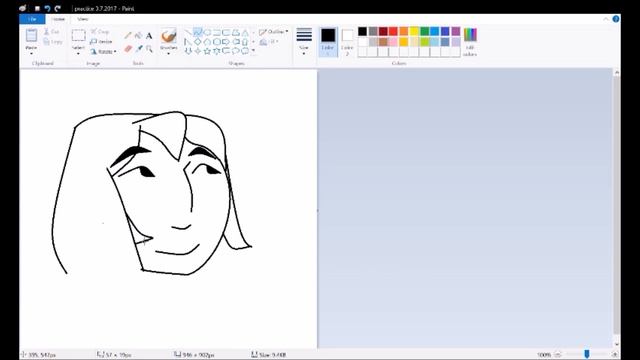The image size is (640, 360).
Task: Pick the purple color swatch
Action: pos(456,31)
